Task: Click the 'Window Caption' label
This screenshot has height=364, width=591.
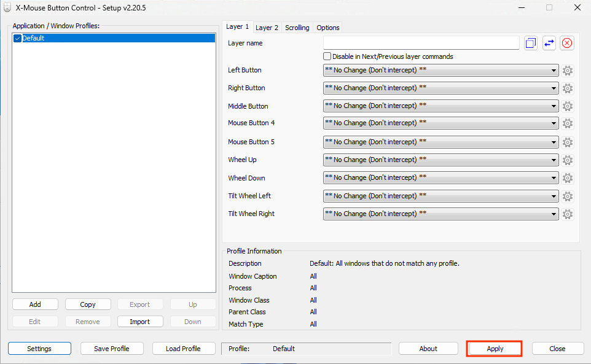Action: point(252,276)
